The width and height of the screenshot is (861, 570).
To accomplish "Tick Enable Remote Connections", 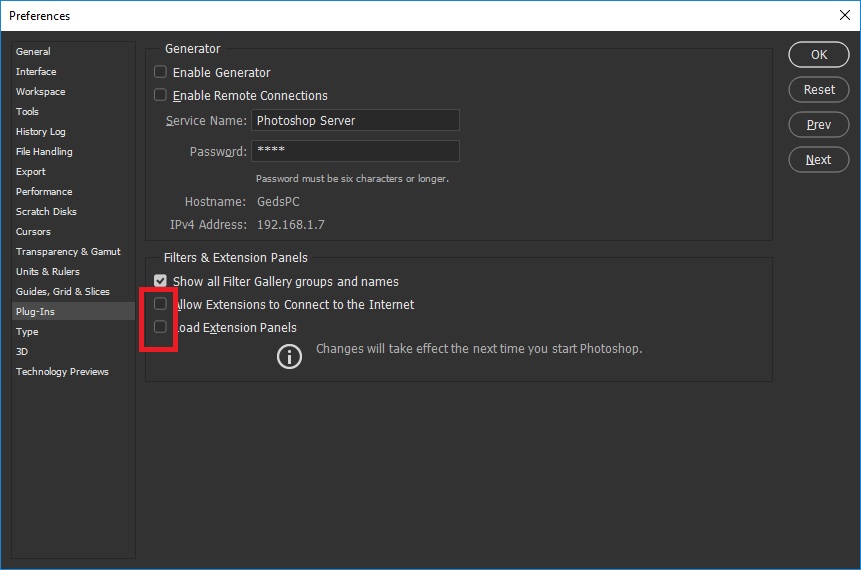I will [160, 95].
